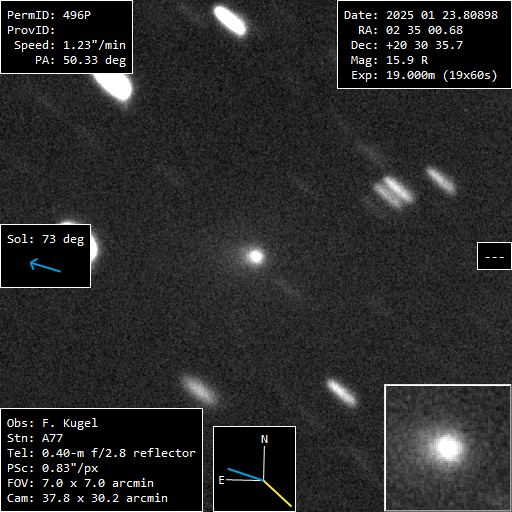This screenshot has width=512, height=512.
Task: Click the zoomed comet inset thumbnail
Action: (x=448, y=448)
